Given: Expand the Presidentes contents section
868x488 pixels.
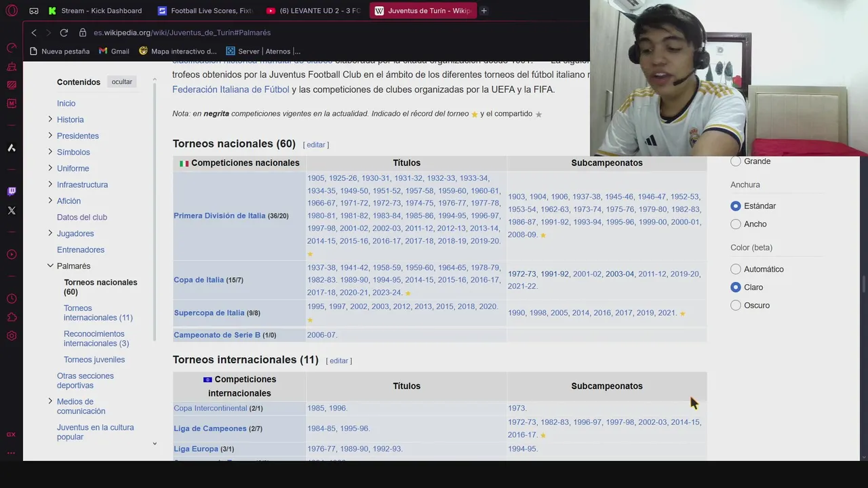Looking at the screenshot, I should point(50,136).
